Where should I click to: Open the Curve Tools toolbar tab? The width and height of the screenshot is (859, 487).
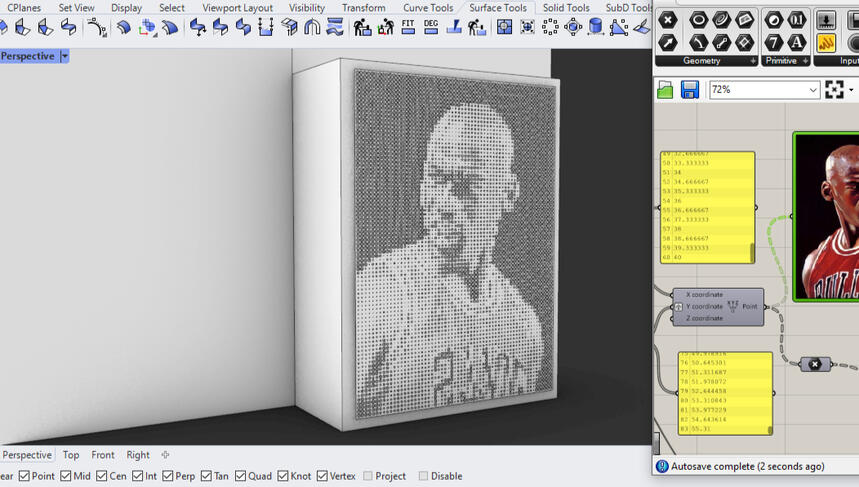point(428,8)
